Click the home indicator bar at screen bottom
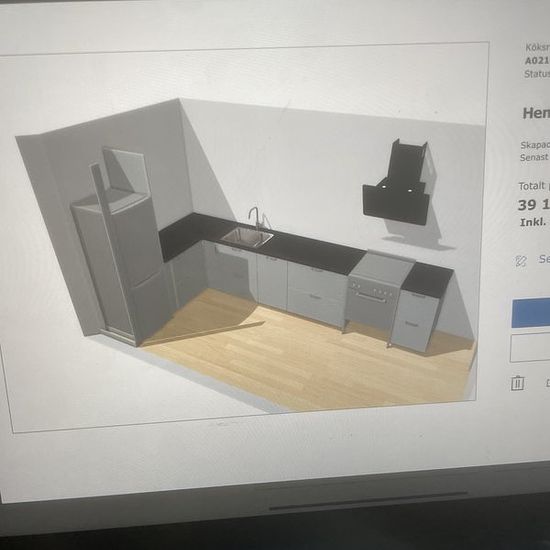Image resolution: width=550 pixels, height=550 pixels. coord(368,501)
